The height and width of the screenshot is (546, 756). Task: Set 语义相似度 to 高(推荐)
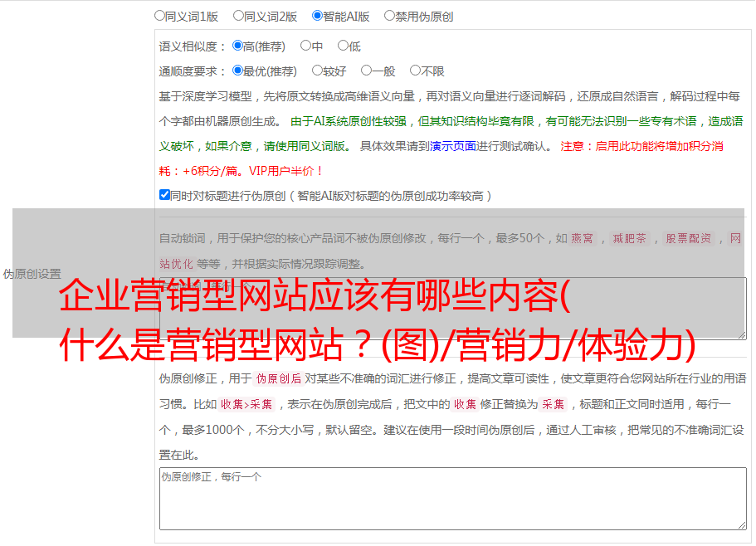click(x=237, y=46)
